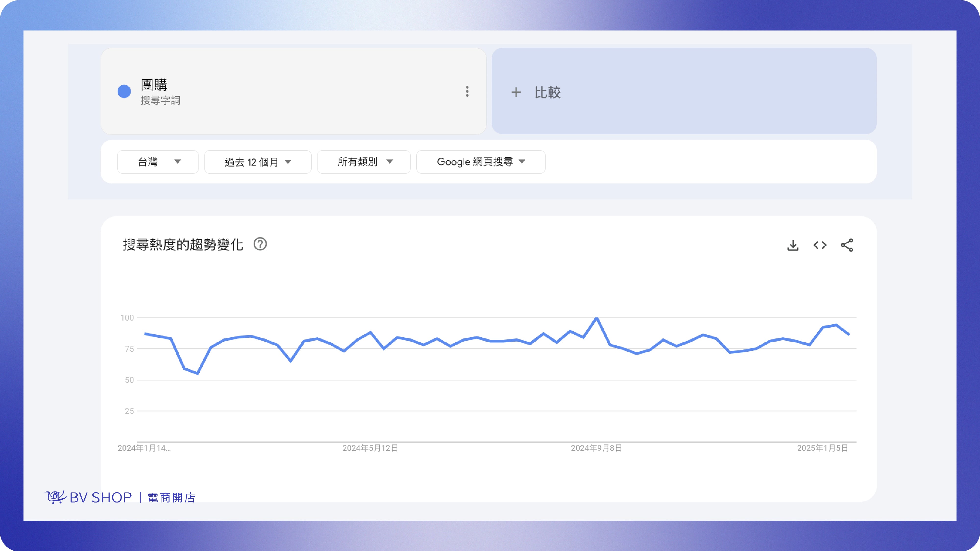980x551 pixels.
Task: Click the 搜尋字詞 label under 團購
Action: (160, 100)
